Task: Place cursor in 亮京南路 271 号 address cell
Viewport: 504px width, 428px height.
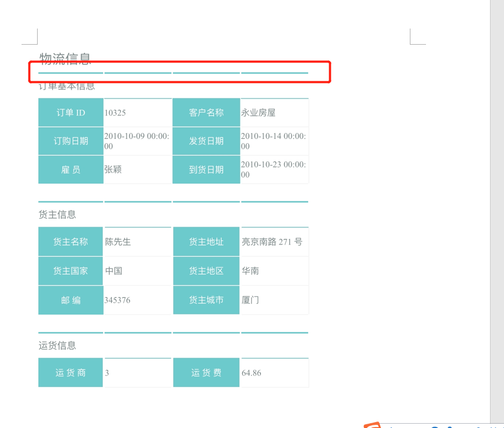Action: pos(274,242)
